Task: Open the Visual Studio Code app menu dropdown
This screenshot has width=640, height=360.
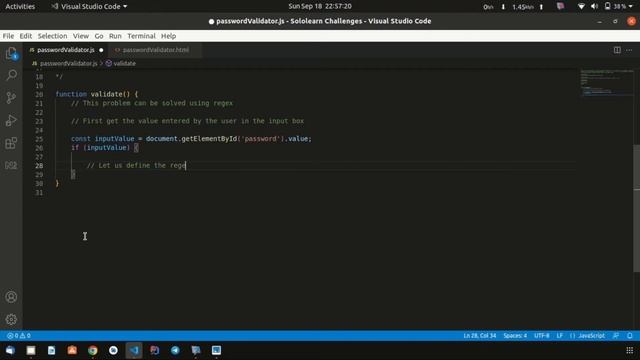Action: pyautogui.click(x=90, y=6)
